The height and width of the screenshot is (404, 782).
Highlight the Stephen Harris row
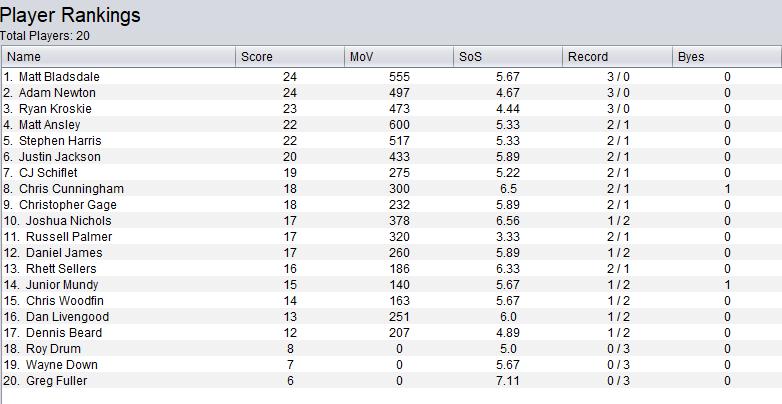(60, 141)
